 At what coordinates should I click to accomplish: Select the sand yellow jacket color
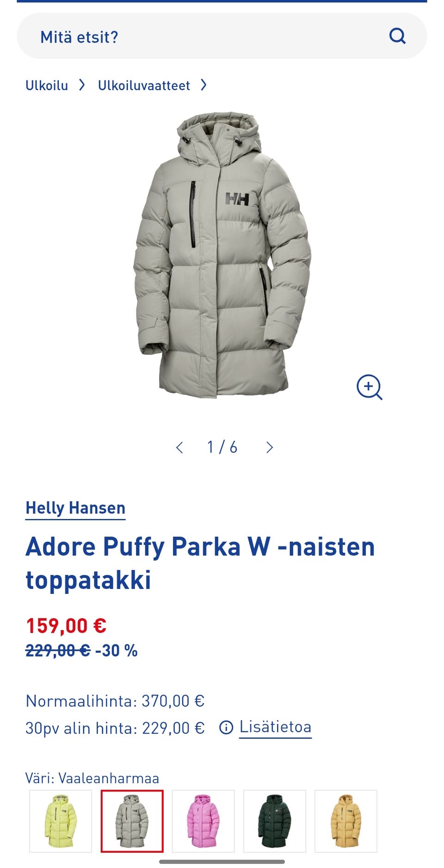tap(346, 821)
